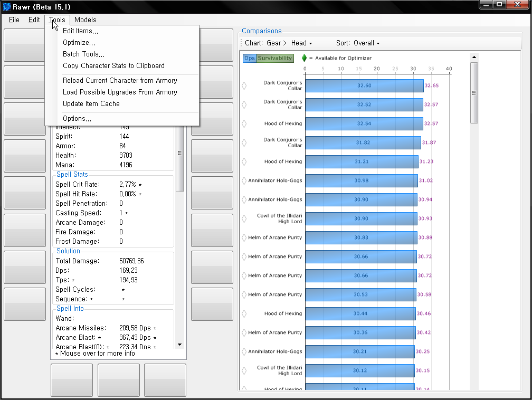The image size is (532, 400).
Task: Click the Rawr application icon in title bar
Action: [x=6, y=7]
